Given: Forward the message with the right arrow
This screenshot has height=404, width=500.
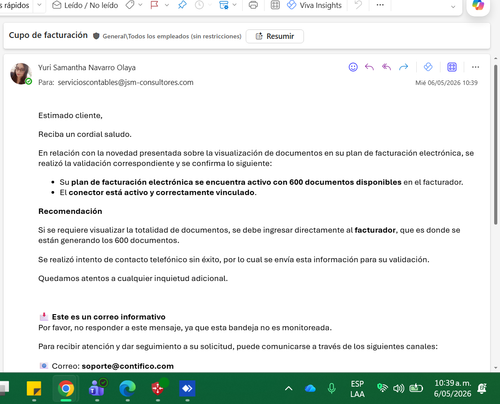Looking at the screenshot, I should click(x=404, y=67).
